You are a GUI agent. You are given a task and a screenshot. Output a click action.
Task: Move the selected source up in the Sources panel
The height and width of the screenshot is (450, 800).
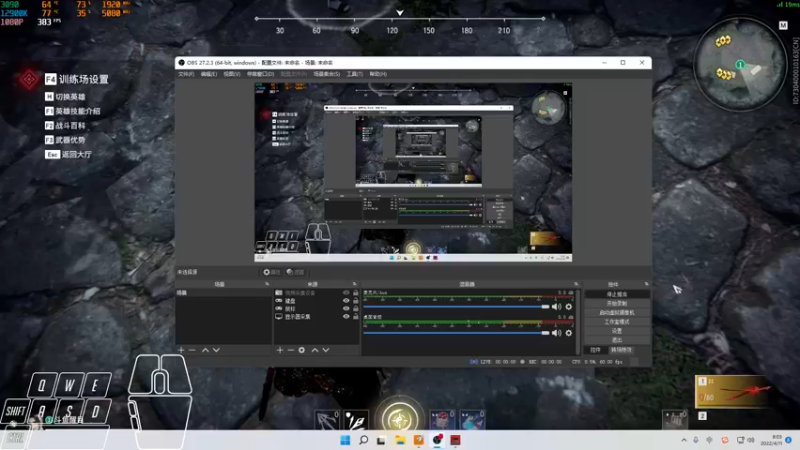click(x=315, y=350)
